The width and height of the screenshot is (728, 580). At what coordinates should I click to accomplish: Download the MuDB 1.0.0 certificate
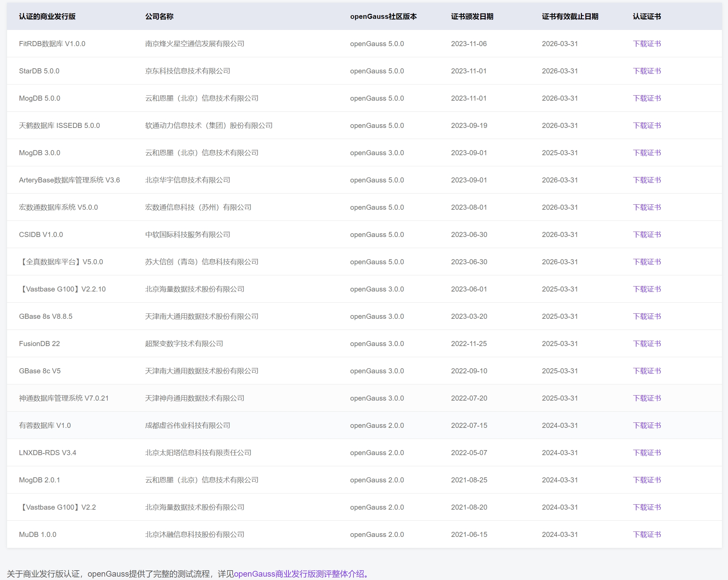(647, 535)
